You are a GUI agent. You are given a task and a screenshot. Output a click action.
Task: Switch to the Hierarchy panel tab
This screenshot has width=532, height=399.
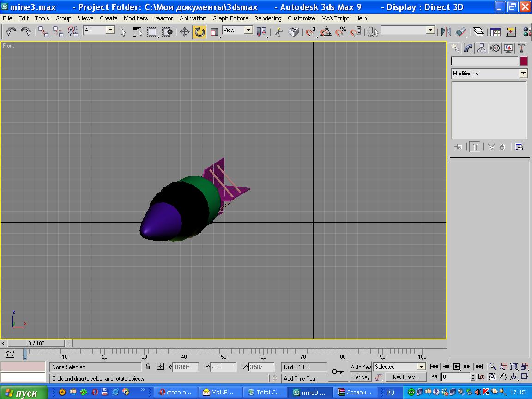pyautogui.click(x=482, y=48)
